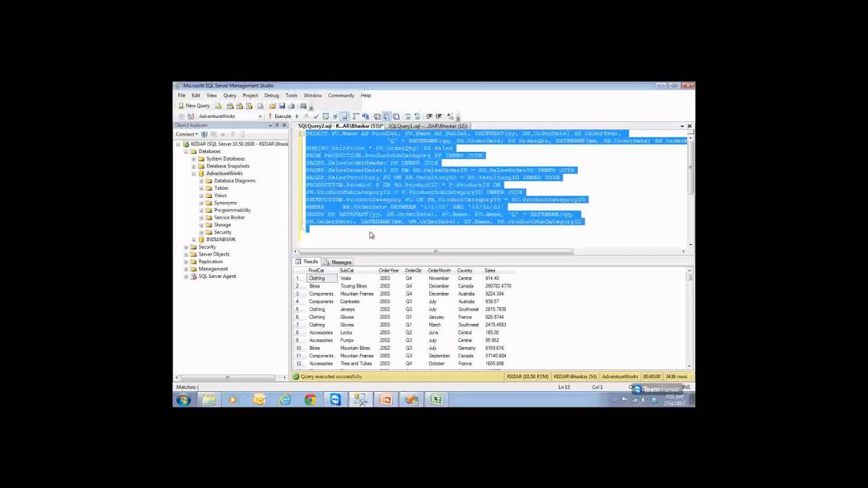The width and height of the screenshot is (868, 488).
Task: Click the New Query toolbar button
Action: coord(194,106)
